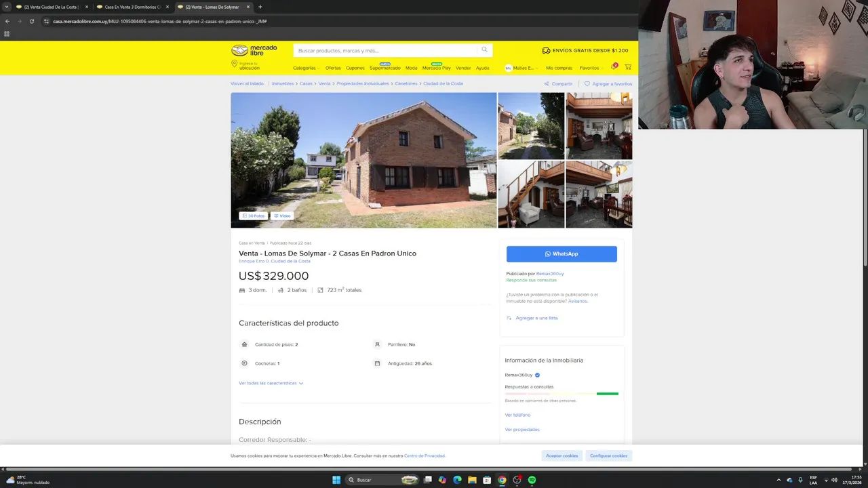Click the Copilot icon in taskbar
The height and width of the screenshot is (488, 868).
click(x=442, y=480)
